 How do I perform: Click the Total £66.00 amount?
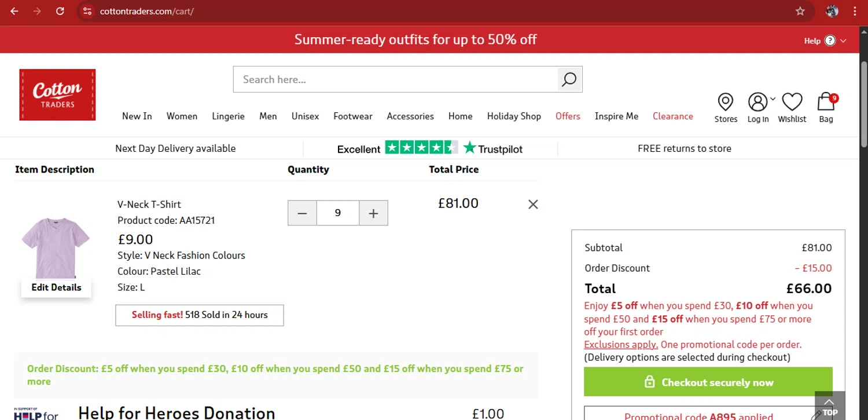(809, 288)
